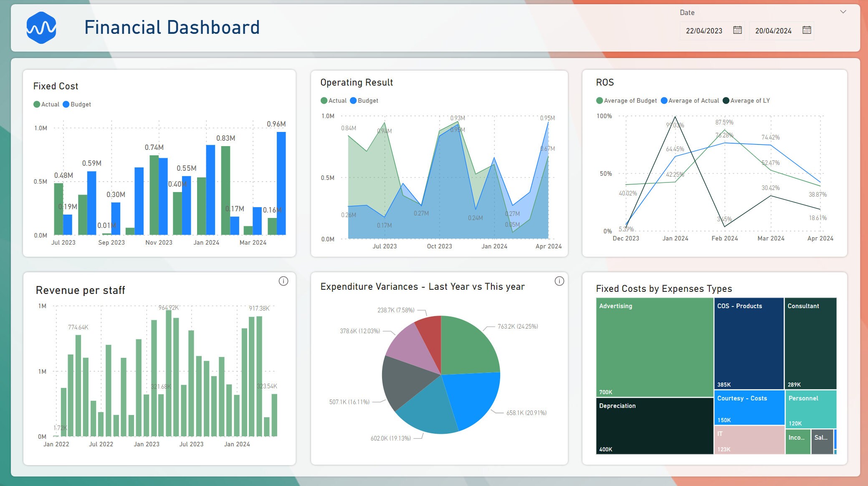Toggle the Budget series in Fixed Cost legend
Image resolution: width=868 pixels, height=486 pixels.
[66, 104]
